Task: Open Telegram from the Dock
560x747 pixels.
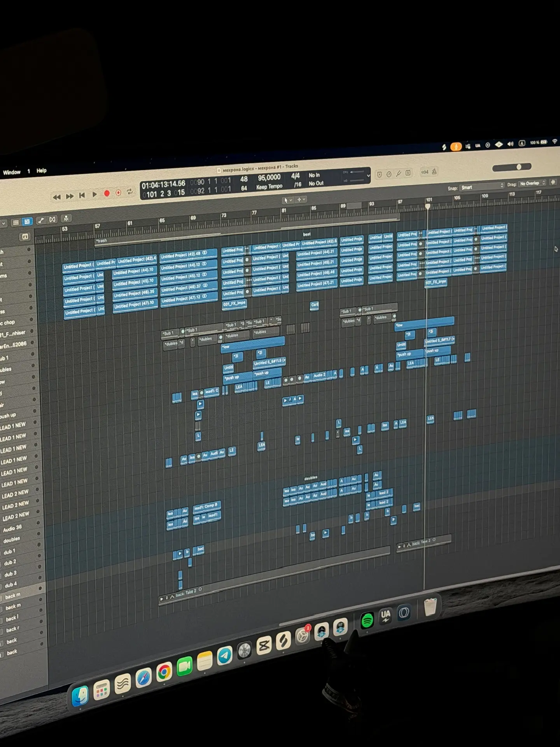Action: pyautogui.click(x=225, y=656)
